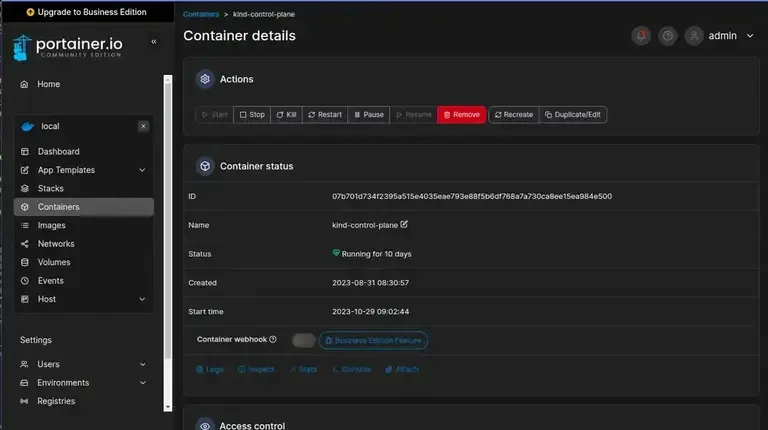This screenshot has height=430, width=768.
Task: Click the Access control eye icon
Action: (x=205, y=425)
